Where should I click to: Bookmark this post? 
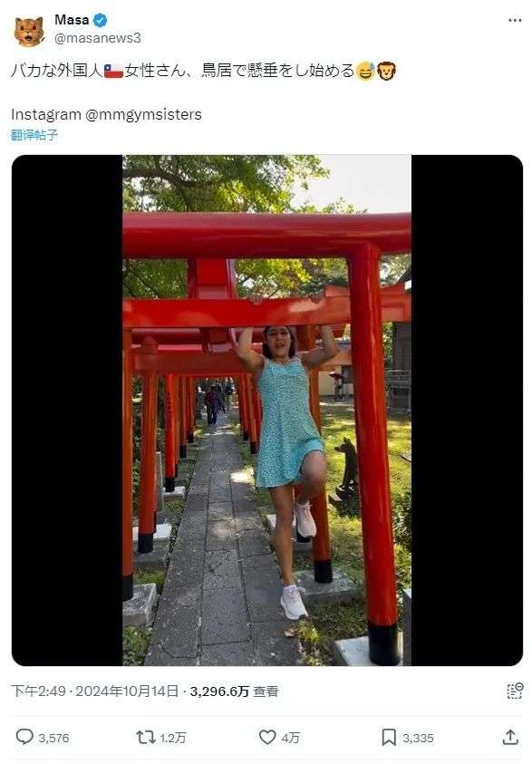coord(388,737)
